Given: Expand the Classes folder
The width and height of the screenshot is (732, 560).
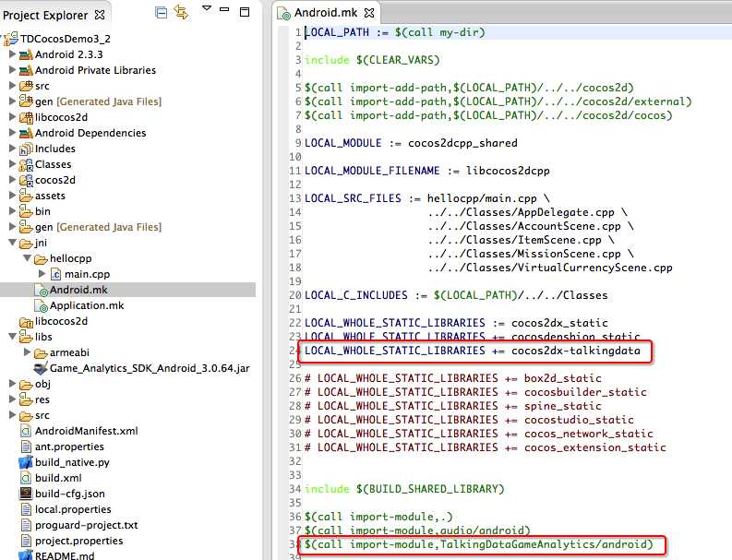Looking at the screenshot, I should (13, 164).
